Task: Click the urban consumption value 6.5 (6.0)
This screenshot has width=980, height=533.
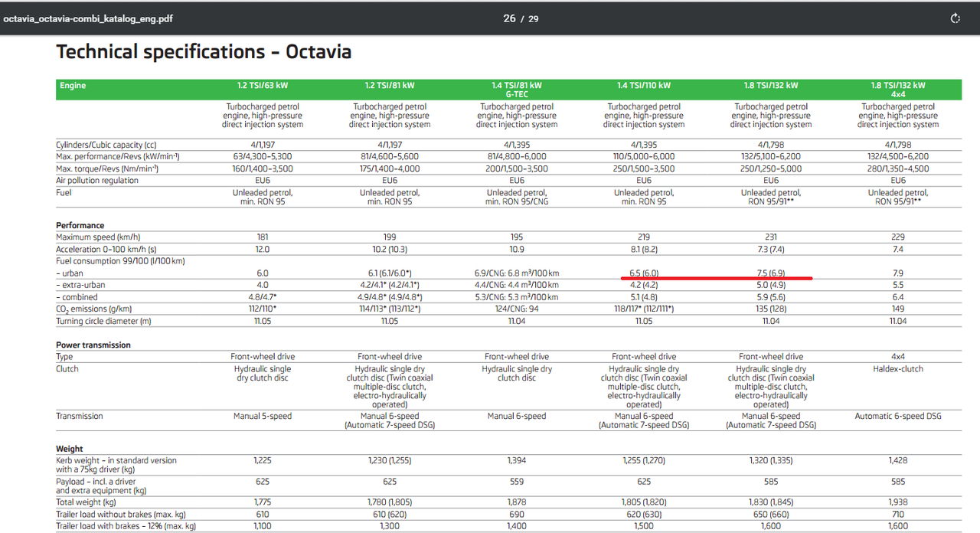Action: click(644, 273)
